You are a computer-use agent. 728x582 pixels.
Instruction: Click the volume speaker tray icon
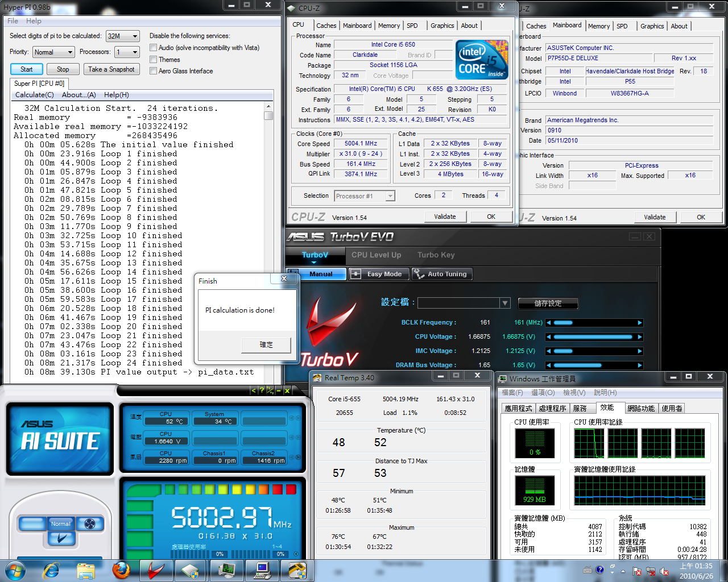point(664,571)
